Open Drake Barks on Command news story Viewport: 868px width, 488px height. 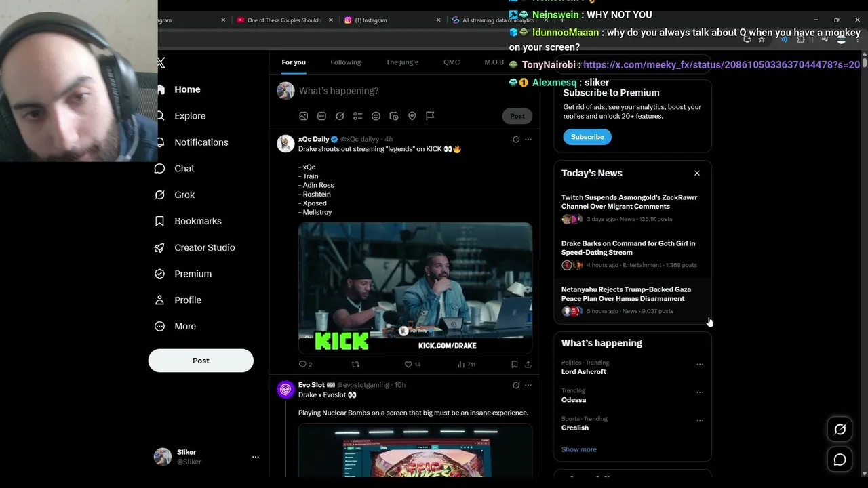(x=628, y=248)
